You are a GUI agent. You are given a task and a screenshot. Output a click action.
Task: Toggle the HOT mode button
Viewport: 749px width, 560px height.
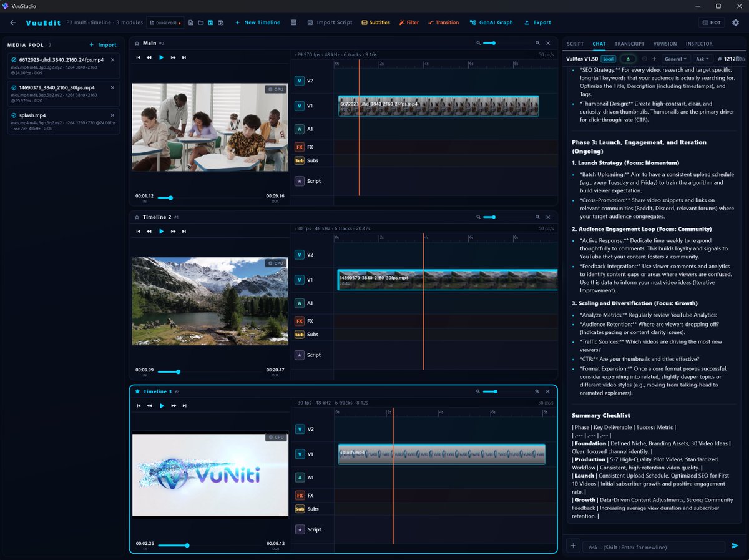pyautogui.click(x=712, y=22)
